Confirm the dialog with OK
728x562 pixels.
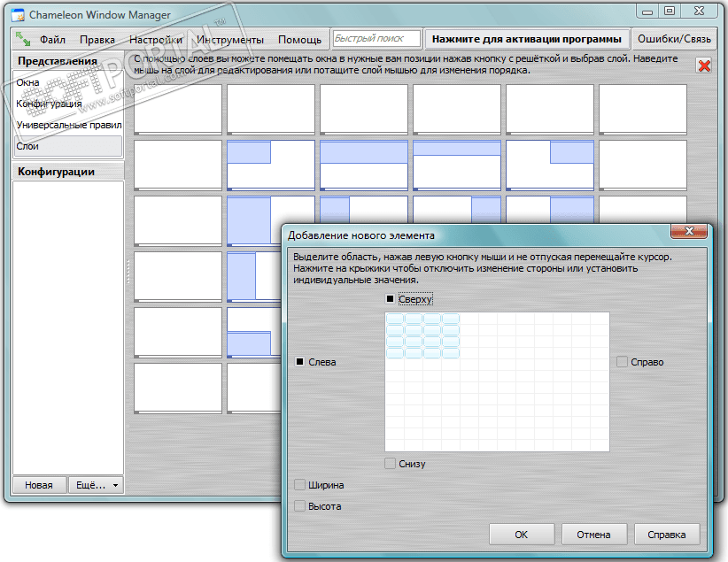[x=522, y=535]
